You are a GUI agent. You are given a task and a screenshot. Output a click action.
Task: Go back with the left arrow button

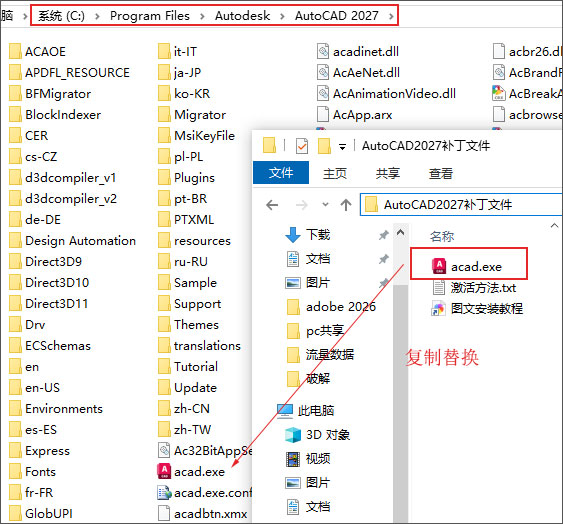point(272,205)
